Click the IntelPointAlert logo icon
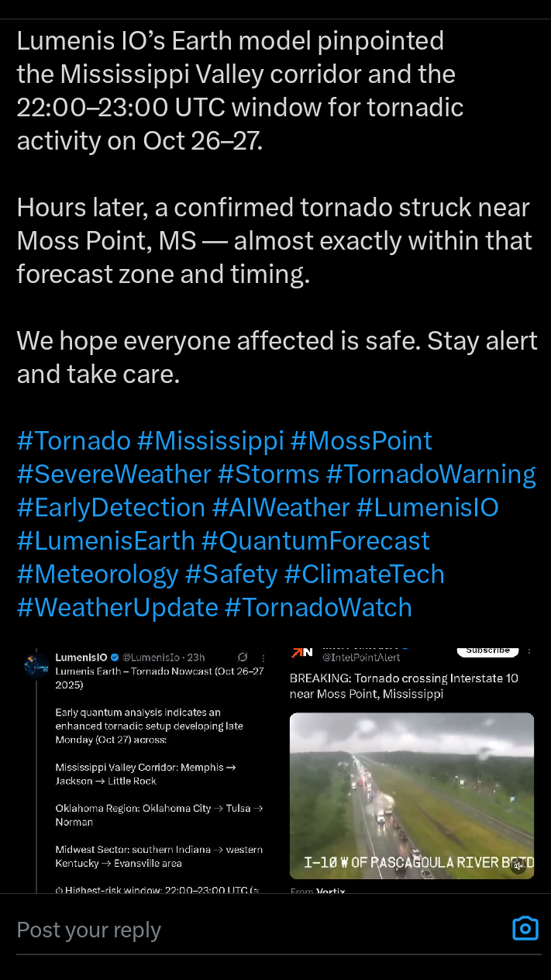551x980 pixels. click(301, 652)
